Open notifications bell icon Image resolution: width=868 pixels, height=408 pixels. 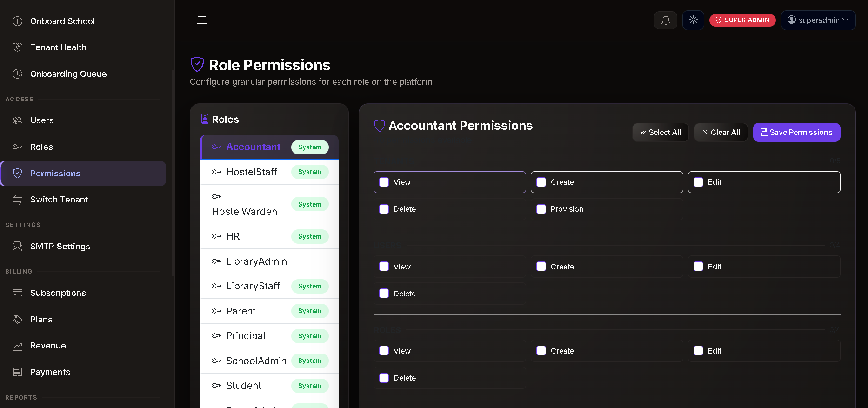click(x=666, y=20)
